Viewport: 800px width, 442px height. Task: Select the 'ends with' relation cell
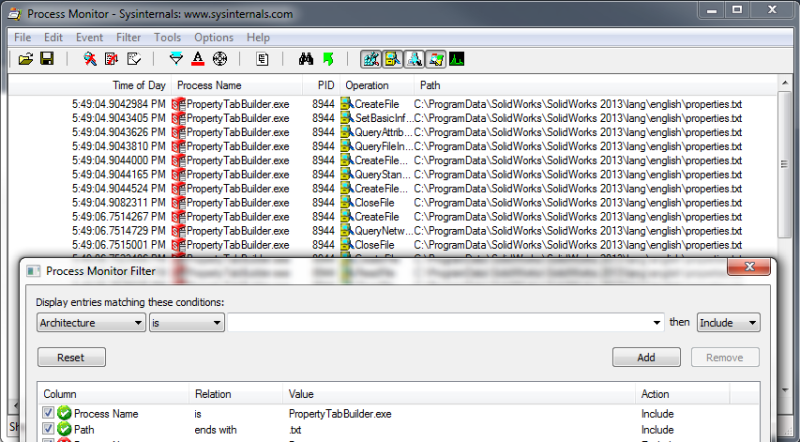215,429
